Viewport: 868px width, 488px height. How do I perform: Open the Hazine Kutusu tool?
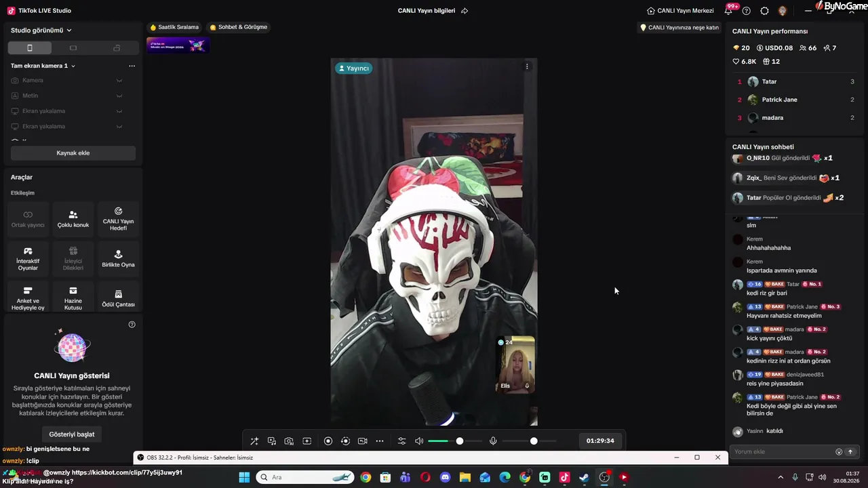[x=73, y=298]
